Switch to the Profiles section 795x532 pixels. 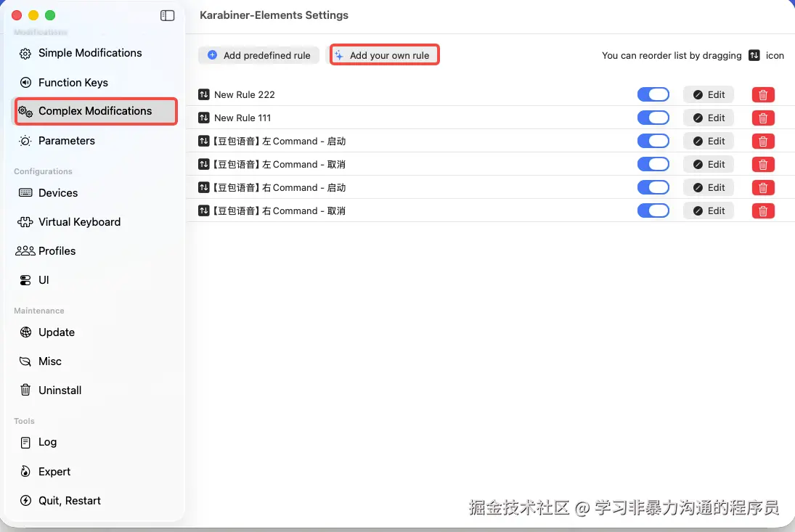[x=95, y=251]
